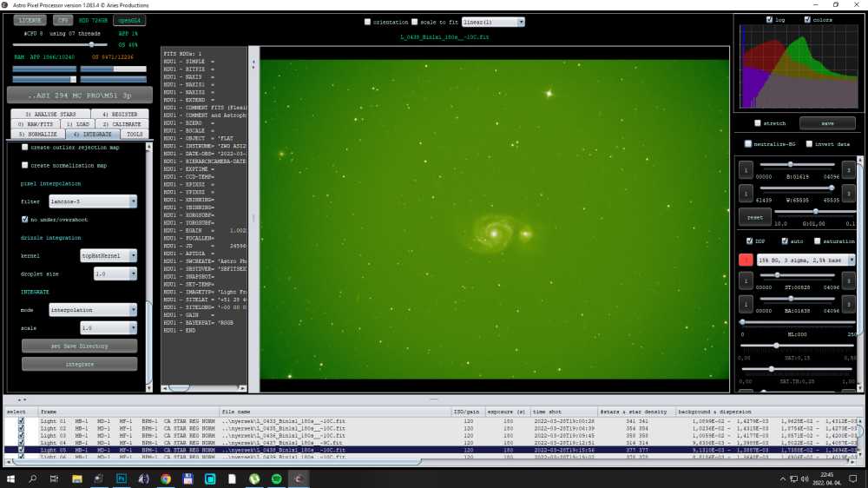The height and width of the screenshot is (488, 868).
Task: Enable invert data checkbox
Action: coord(809,144)
